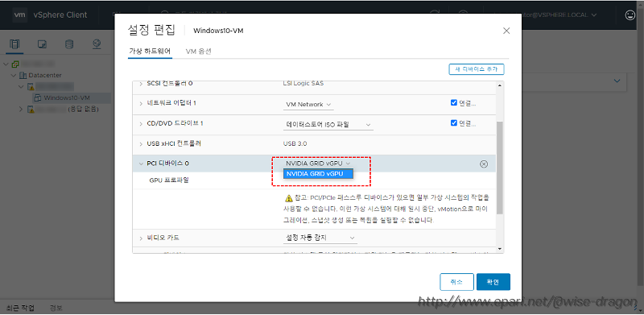The image size is (644, 315).
Task: Open the 설정 자동 감지 dropdown
Action: point(320,238)
